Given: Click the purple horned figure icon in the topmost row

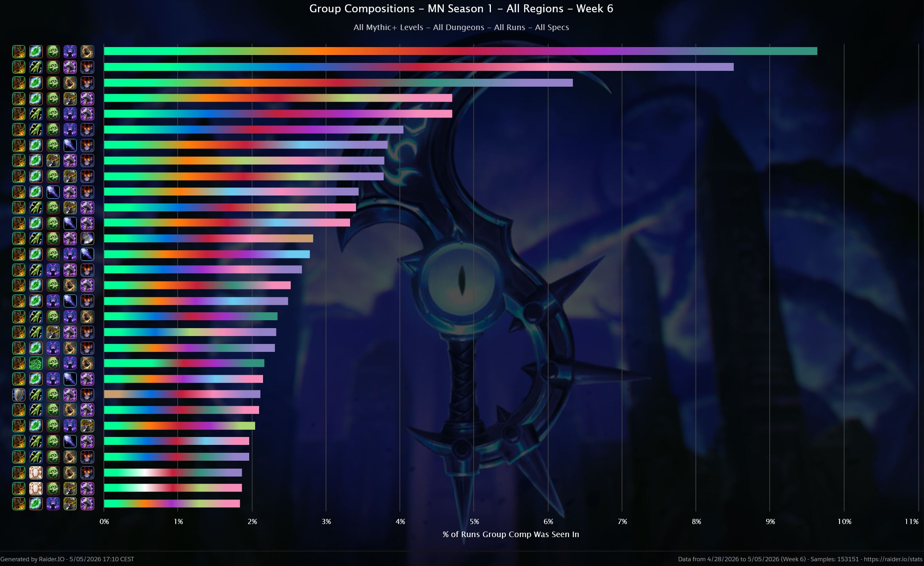Looking at the screenshot, I should [70, 51].
